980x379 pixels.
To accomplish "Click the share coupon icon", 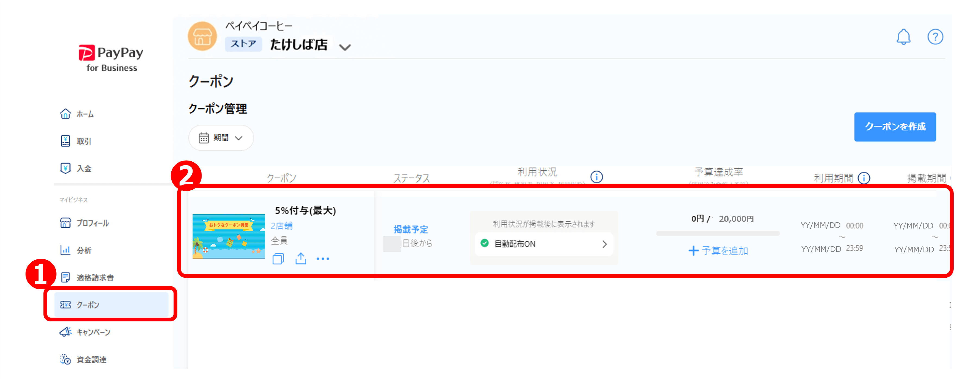I will click(300, 258).
